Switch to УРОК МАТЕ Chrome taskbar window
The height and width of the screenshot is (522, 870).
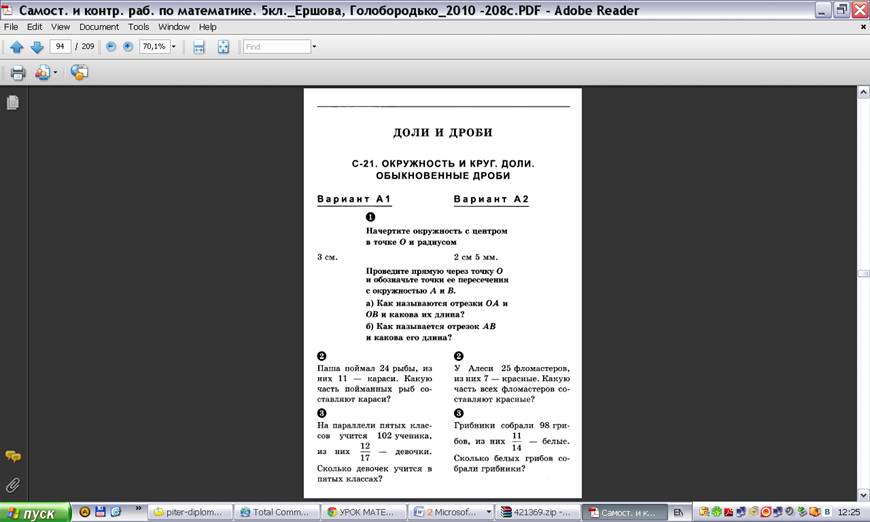pos(363,513)
